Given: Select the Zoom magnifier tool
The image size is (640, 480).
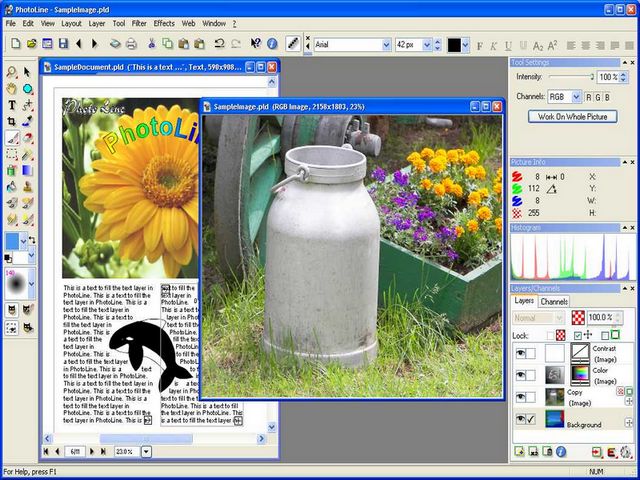Looking at the screenshot, I should pyautogui.click(x=11, y=72).
